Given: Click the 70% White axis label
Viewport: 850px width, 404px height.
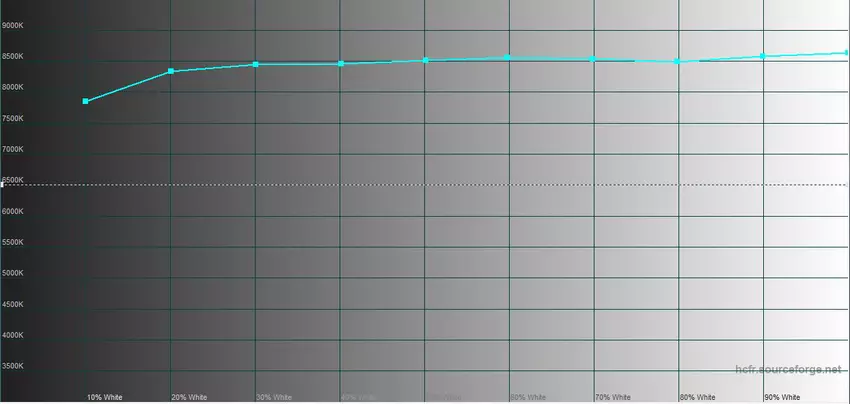Looking at the screenshot, I should 613,397.
